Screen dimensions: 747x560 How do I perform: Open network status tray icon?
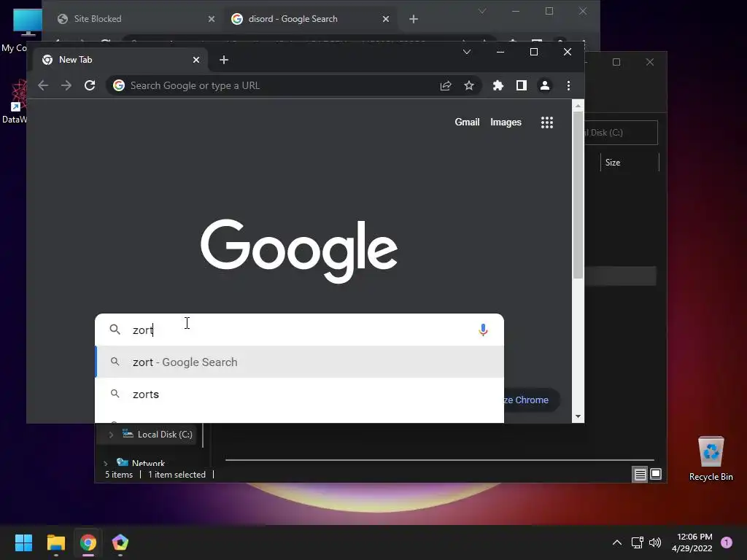[637, 542]
